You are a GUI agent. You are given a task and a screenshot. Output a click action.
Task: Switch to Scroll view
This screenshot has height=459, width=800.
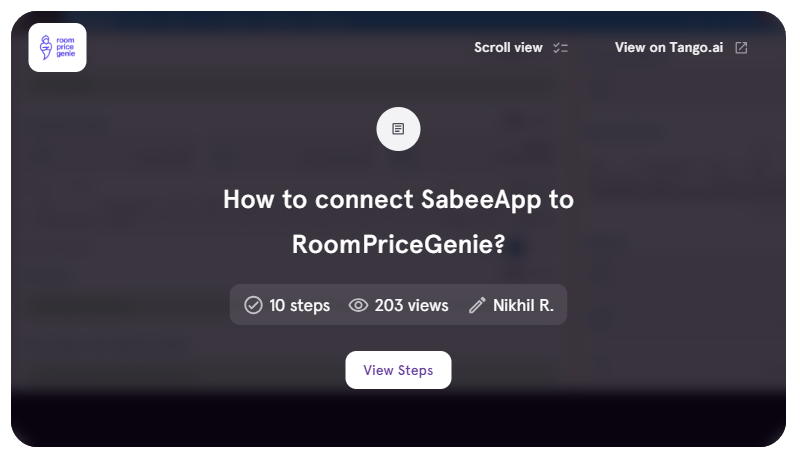pos(508,48)
